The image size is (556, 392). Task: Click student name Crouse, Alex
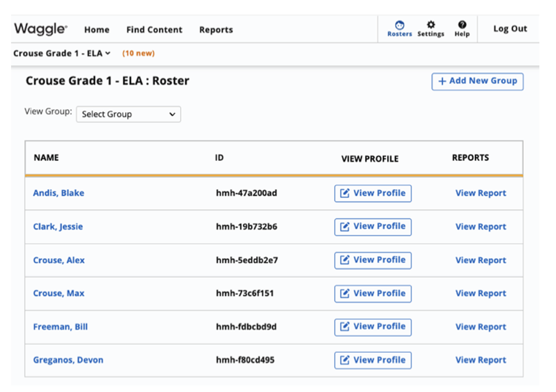tap(59, 260)
